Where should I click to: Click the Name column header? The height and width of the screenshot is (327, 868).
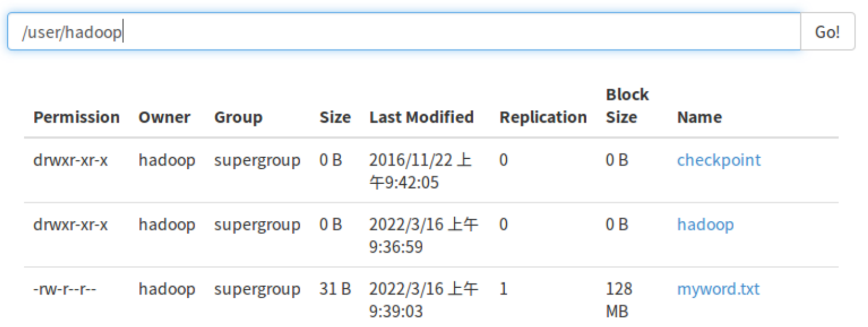699,117
